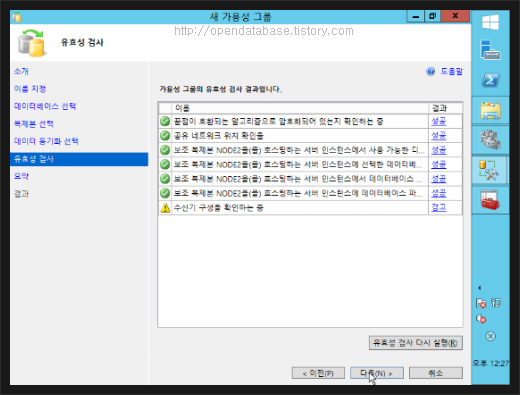Click the 이름 column header
The height and width of the screenshot is (395, 520).
click(x=299, y=108)
